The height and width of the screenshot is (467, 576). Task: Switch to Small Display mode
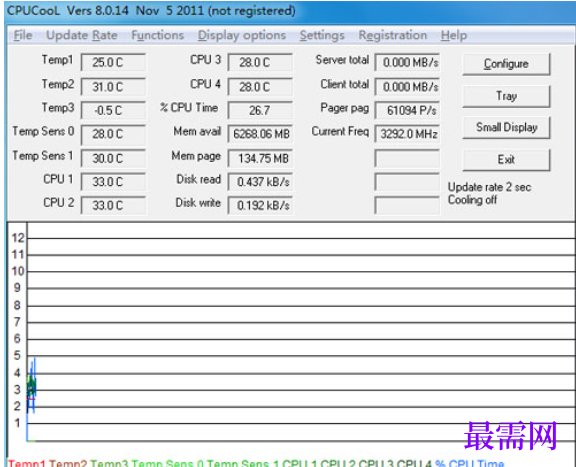pos(506,127)
